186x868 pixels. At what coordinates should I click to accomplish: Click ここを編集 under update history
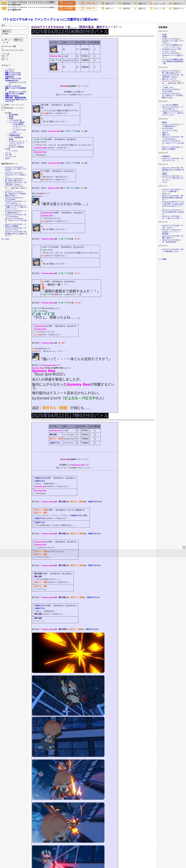tap(162, 259)
